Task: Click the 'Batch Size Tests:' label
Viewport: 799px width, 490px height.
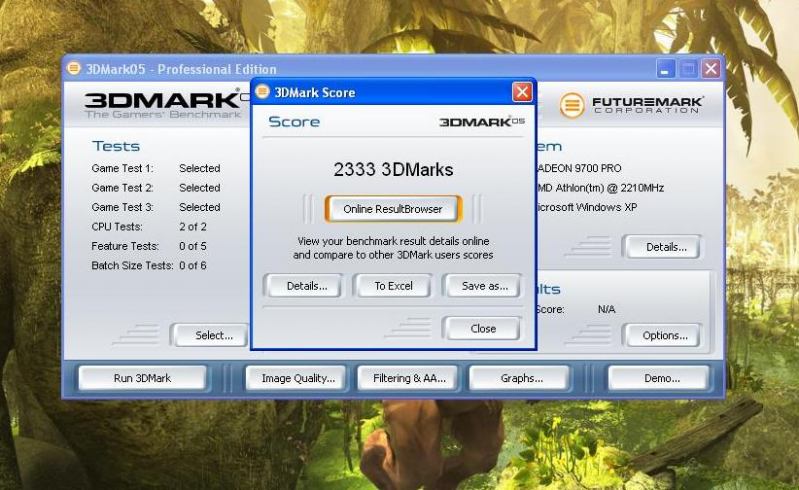Action: pyautogui.click(x=132, y=265)
